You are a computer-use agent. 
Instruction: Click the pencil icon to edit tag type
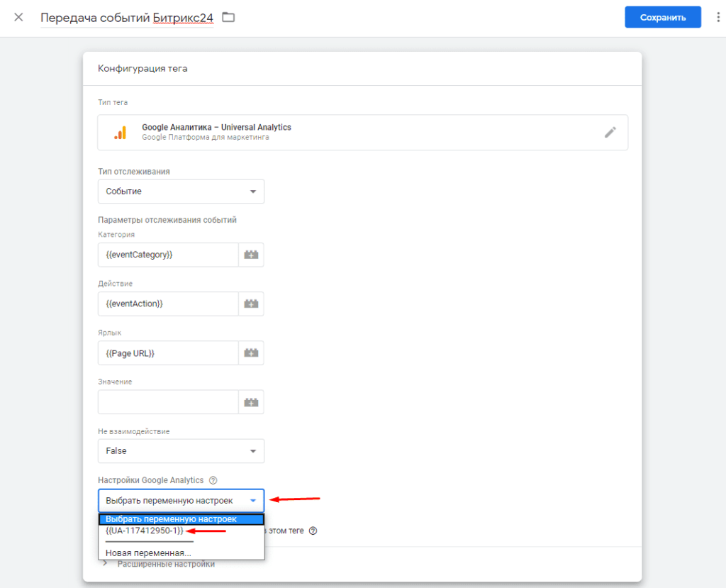tap(610, 133)
